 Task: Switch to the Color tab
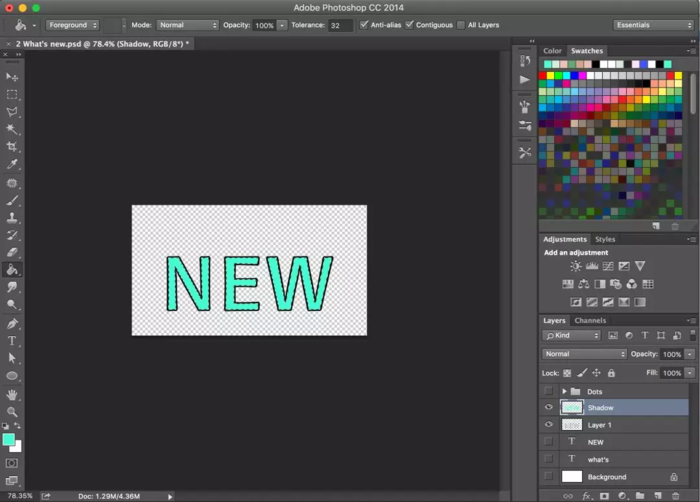coord(552,51)
